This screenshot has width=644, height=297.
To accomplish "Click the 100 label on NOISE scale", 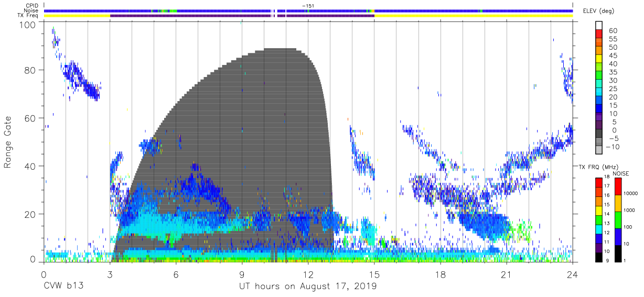I will tap(627, 227).
